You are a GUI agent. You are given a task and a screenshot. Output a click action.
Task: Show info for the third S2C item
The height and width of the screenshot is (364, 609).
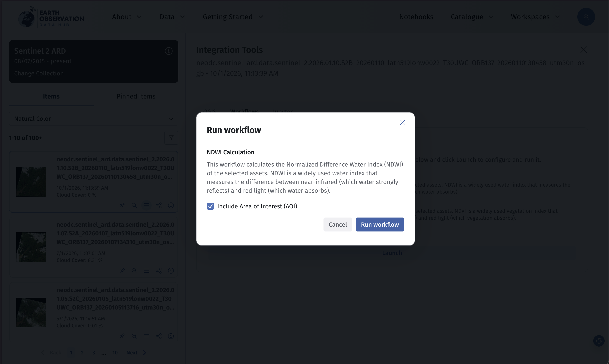click(x=171, y=336)
